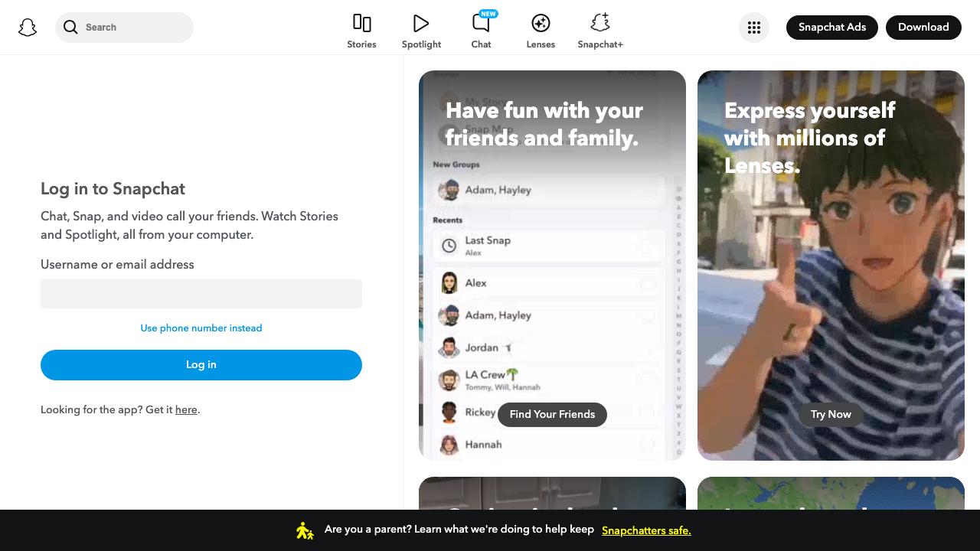Viewport: 980px width, 551px height.
Task: Open Stories from the top navigation
Action: [x=361, y=31]
